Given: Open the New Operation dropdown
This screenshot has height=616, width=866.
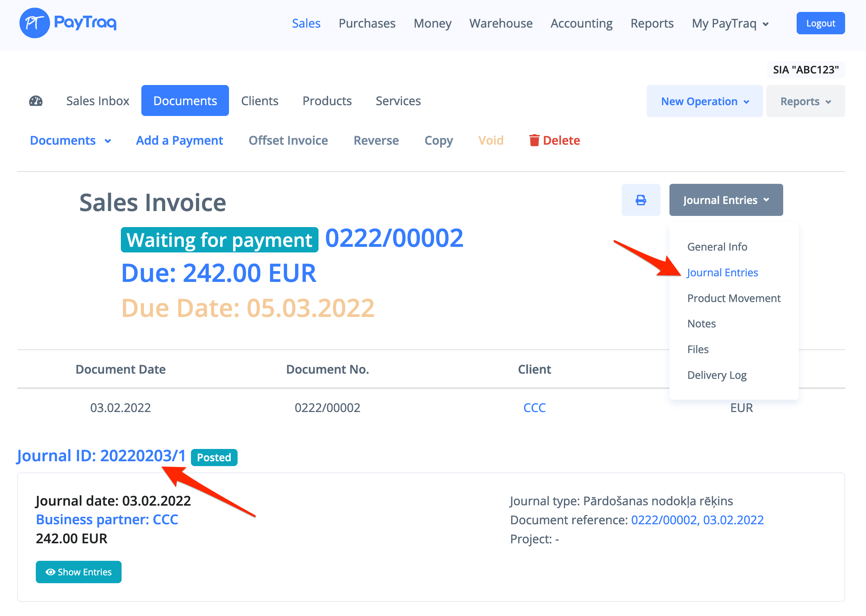Looking at the screenshot, I should 704,101.
